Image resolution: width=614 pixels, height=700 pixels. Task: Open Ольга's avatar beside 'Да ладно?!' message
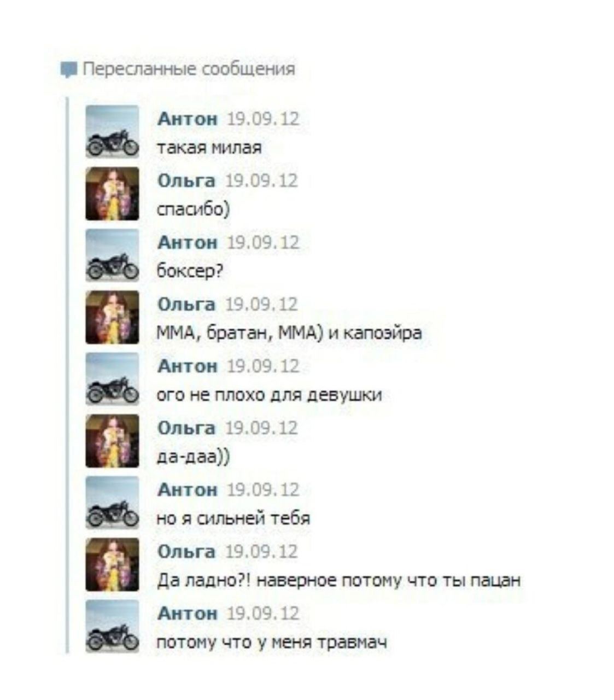click(113, 564)
